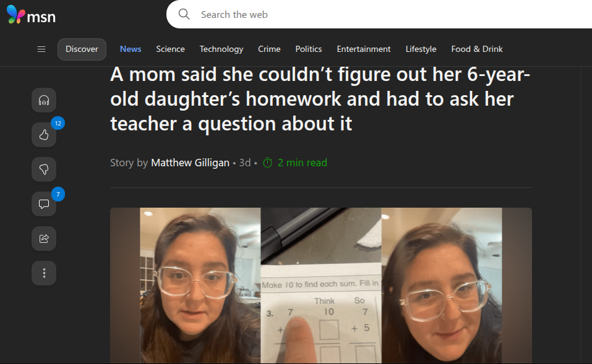Select the Food & Drink tab

pyautogui.click(x=477, y=49)
